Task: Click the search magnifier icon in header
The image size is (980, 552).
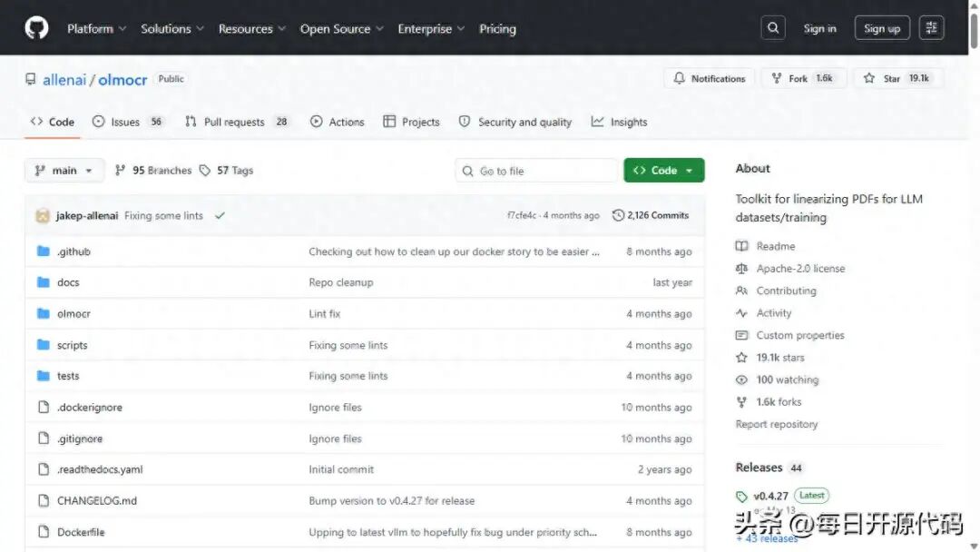Action: (x=773, y=28)
